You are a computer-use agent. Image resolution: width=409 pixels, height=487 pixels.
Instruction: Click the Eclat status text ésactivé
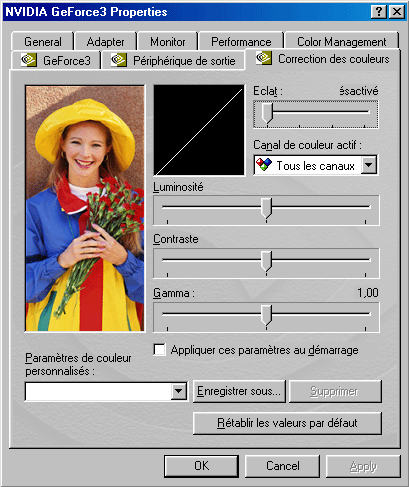[359, 91]
